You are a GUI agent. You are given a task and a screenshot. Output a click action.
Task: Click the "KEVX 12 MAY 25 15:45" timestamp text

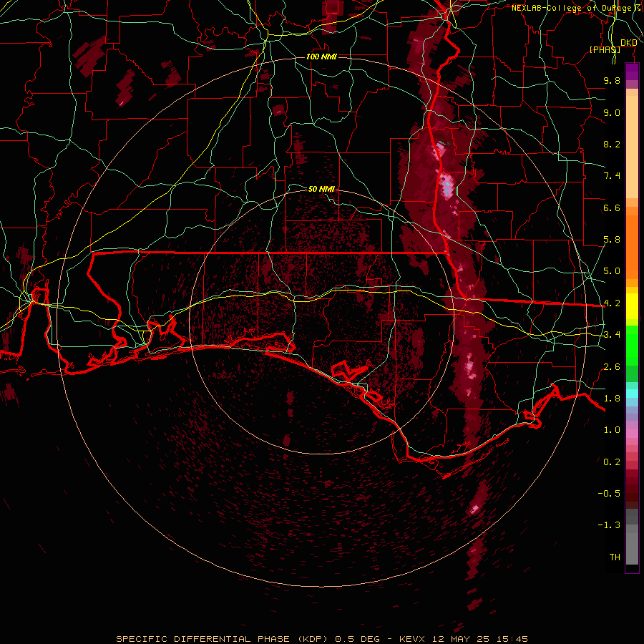click(x=463, y=639)
